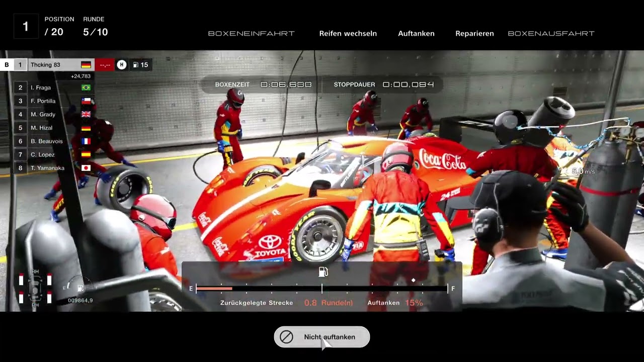
Task: Select the Auftanken pit step
Action: (x=416, y=34)
